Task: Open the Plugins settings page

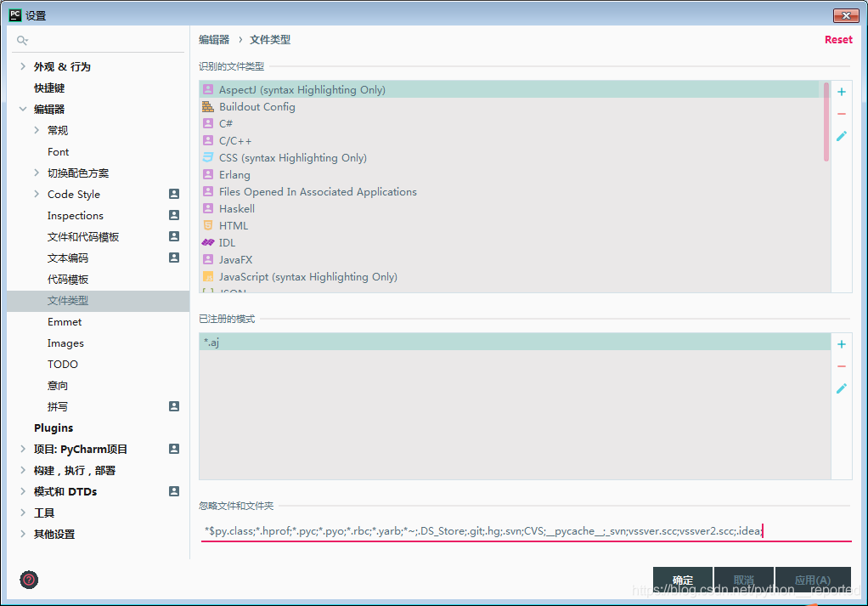Action: click(54, 428)
